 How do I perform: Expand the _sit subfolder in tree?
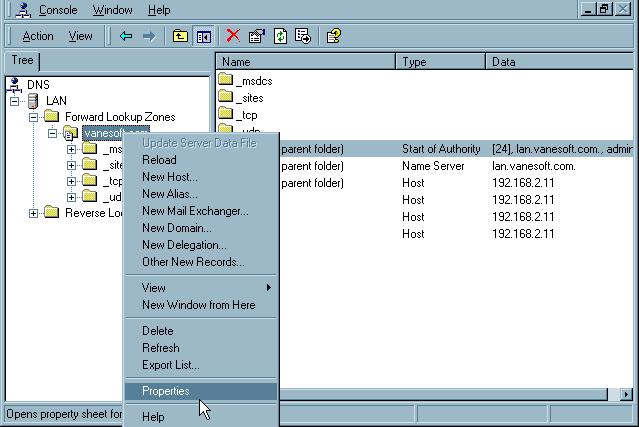tap(71, 165)
